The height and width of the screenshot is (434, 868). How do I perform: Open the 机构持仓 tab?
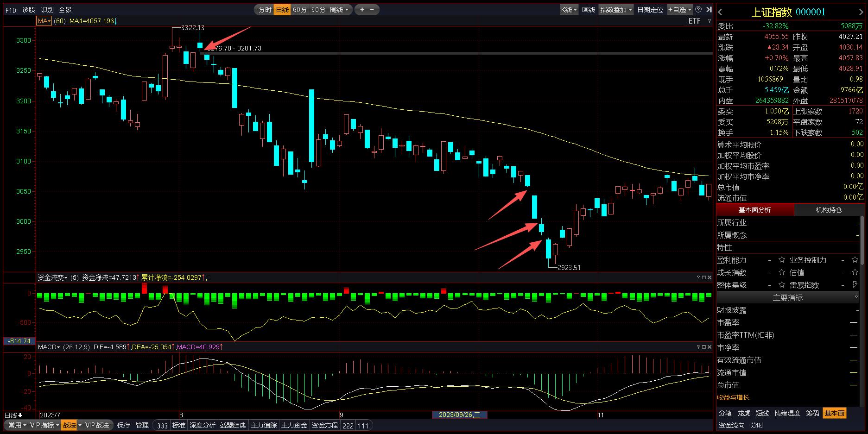[829, 210]
